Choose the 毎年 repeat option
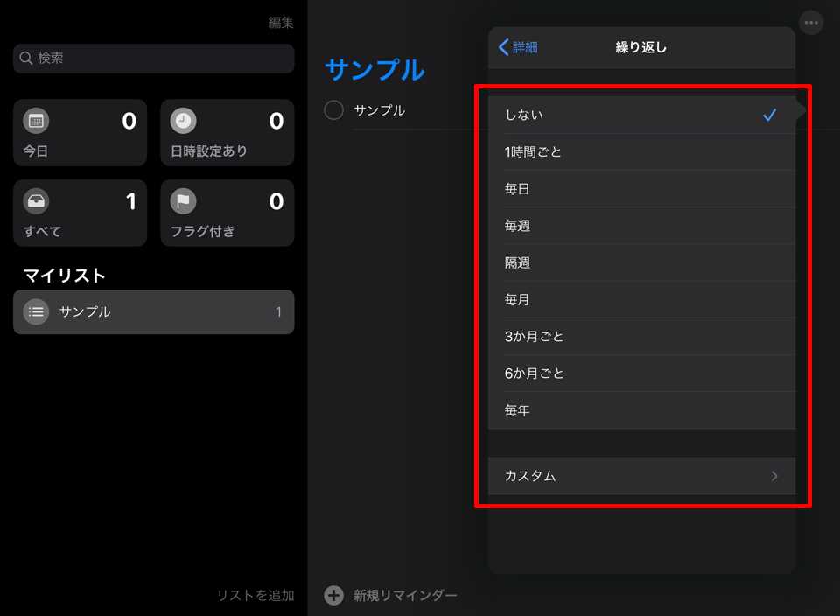This screenshot has width=840, height=616. 641,410
